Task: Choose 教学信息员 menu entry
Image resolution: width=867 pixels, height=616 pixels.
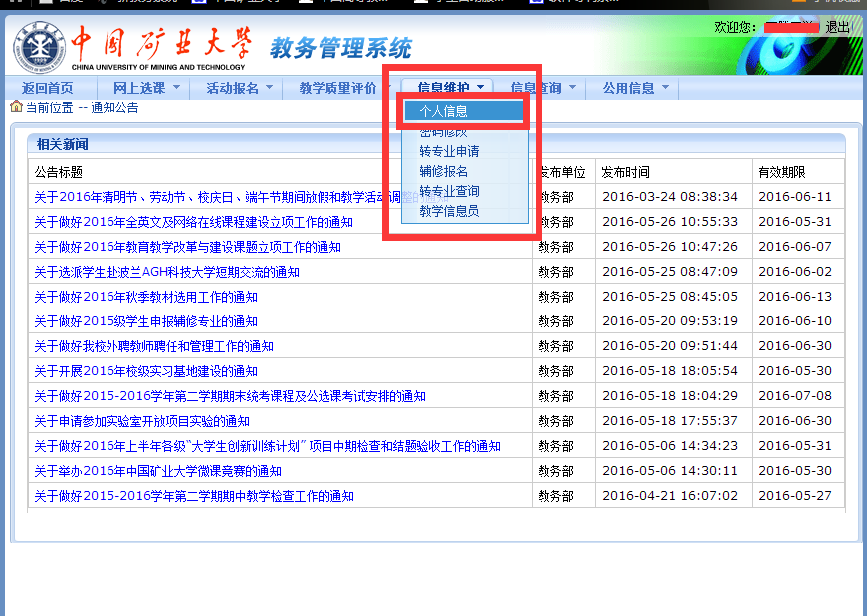Action: 449,211
